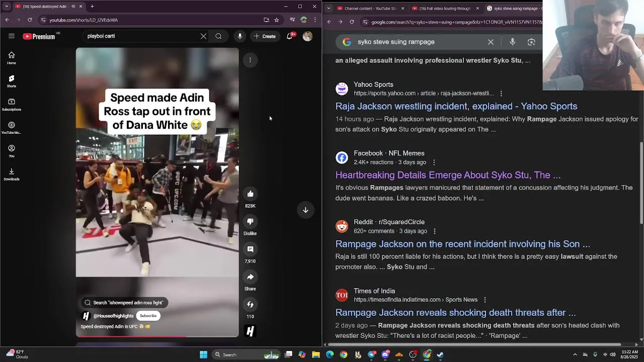The width and height of the screenshot is (644, 362).
Task: Bookmark the YouTube page with the star
Action: (276, 20)
